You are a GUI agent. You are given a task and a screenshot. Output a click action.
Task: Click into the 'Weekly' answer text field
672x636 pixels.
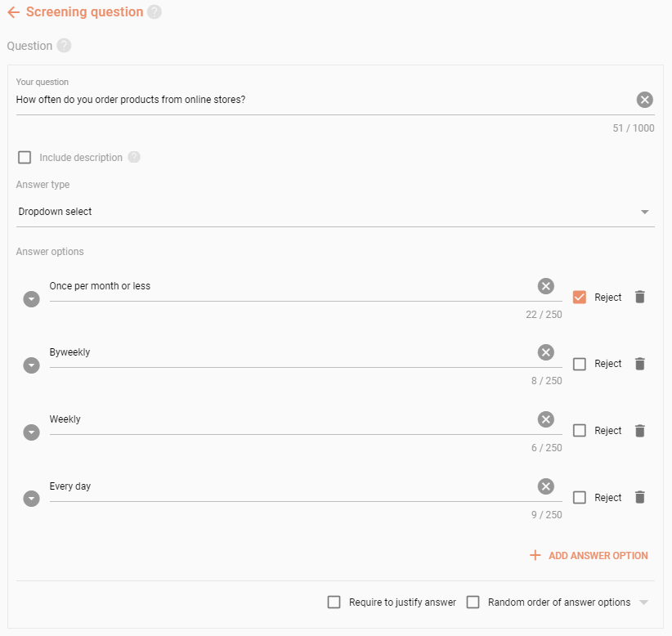[x=291, y=419]
